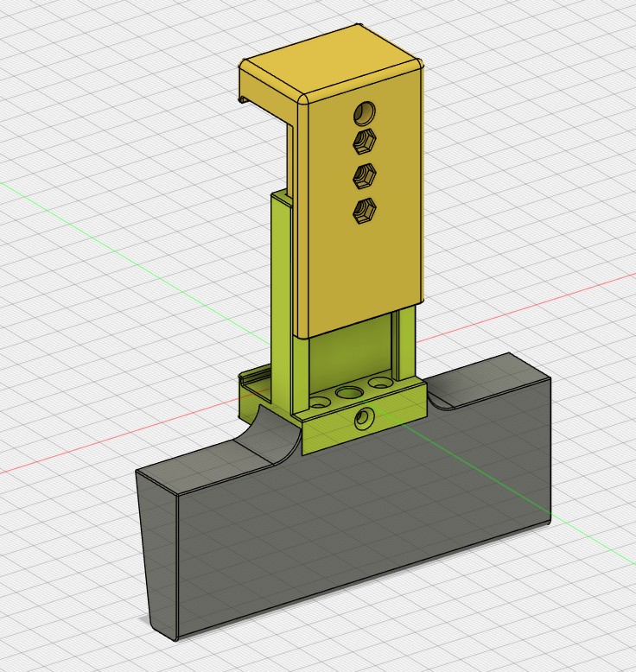
Task: Click the left hole on green base top
Action: tap(320, 402)
